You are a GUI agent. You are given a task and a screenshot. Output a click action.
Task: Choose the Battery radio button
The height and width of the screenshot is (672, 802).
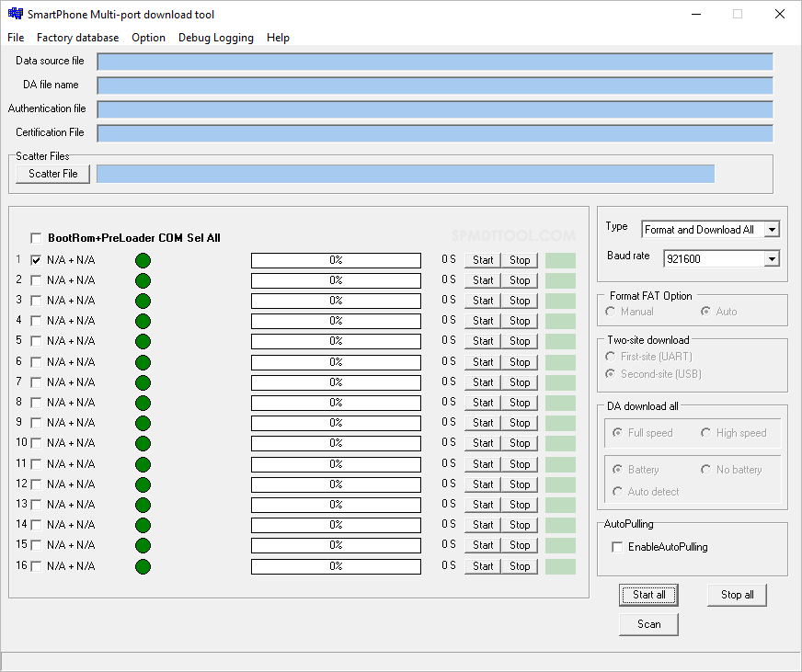coord(617,470)
